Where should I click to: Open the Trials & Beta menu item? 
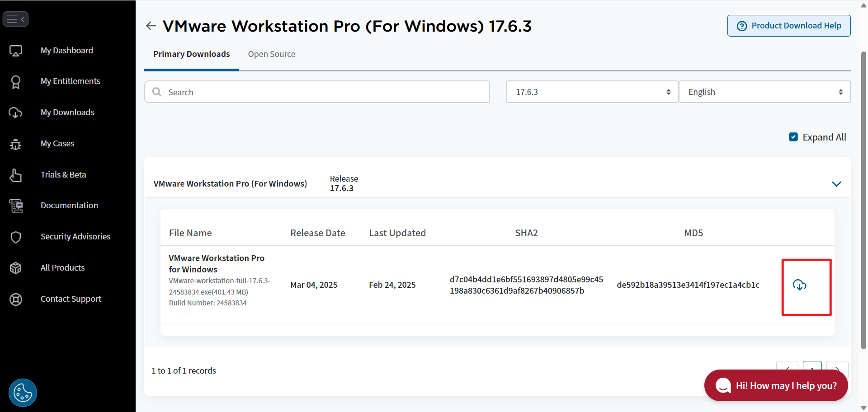[x=63, y=175]
